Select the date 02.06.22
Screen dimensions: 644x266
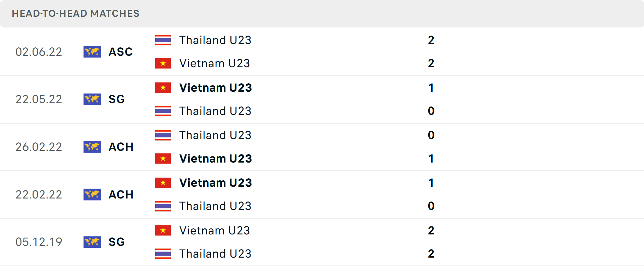(x=39, y=52)
